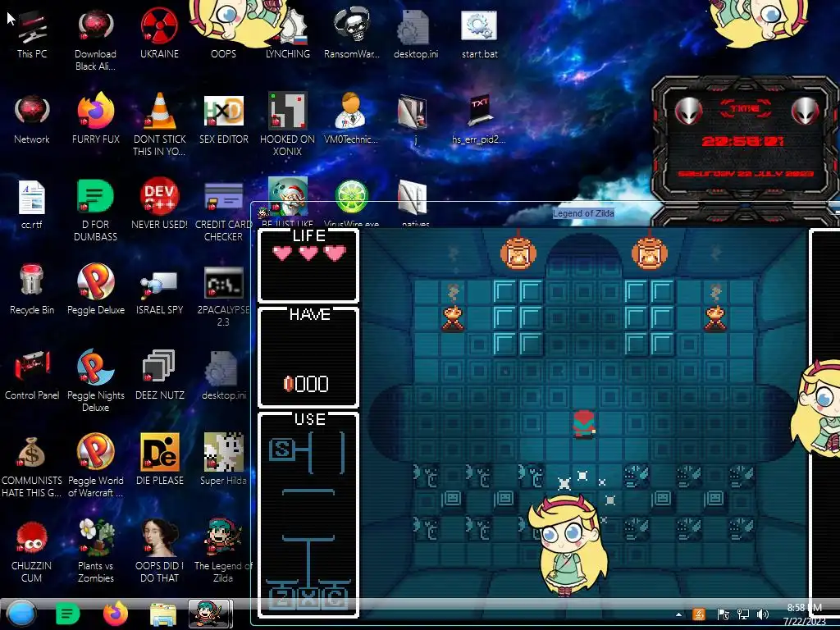The height and width of the screenshot is (630, 840).
Task: Click the S item slot in USE panel
Action: coord(282,449)
